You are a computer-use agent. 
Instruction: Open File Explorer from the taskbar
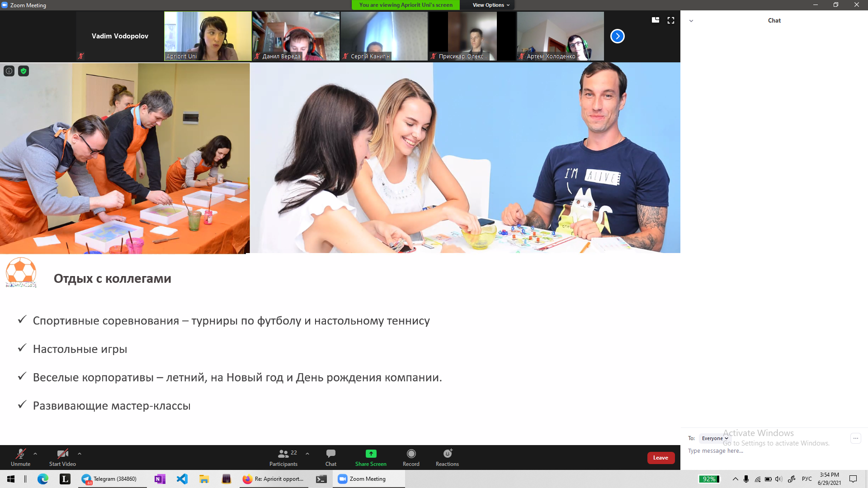click(204, 479)
